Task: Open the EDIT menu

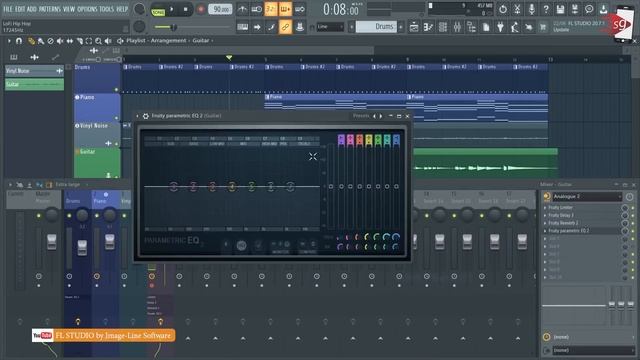Action: 20,9
